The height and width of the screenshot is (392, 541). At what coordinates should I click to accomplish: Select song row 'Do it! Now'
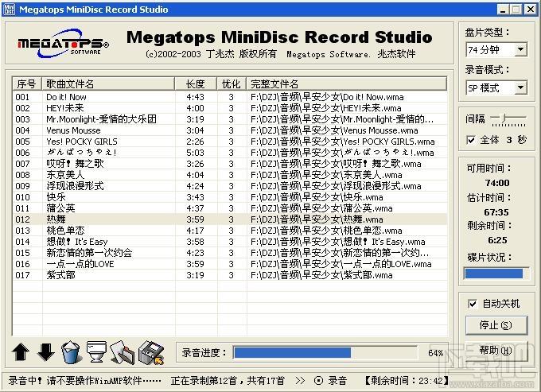[x=230, y=97]
